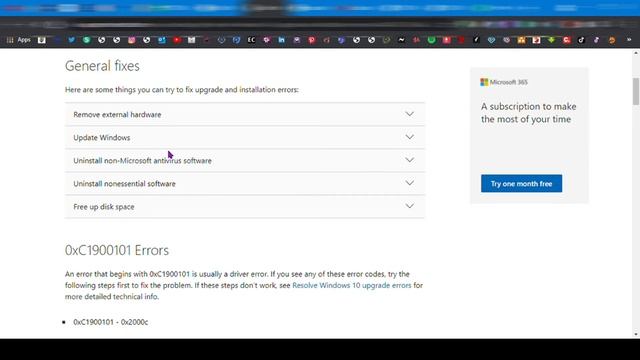
Task: Open the EC bookmark icon
Action: click(251, 40)
